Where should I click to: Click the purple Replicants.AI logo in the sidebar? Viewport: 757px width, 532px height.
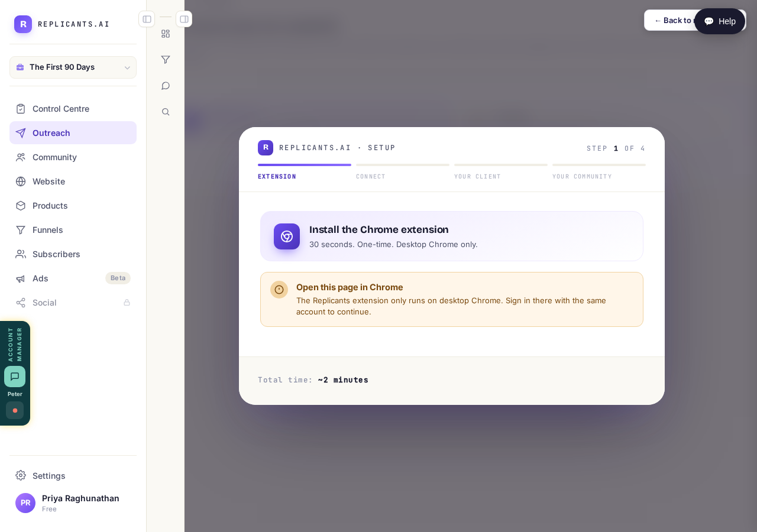point(23,24)
